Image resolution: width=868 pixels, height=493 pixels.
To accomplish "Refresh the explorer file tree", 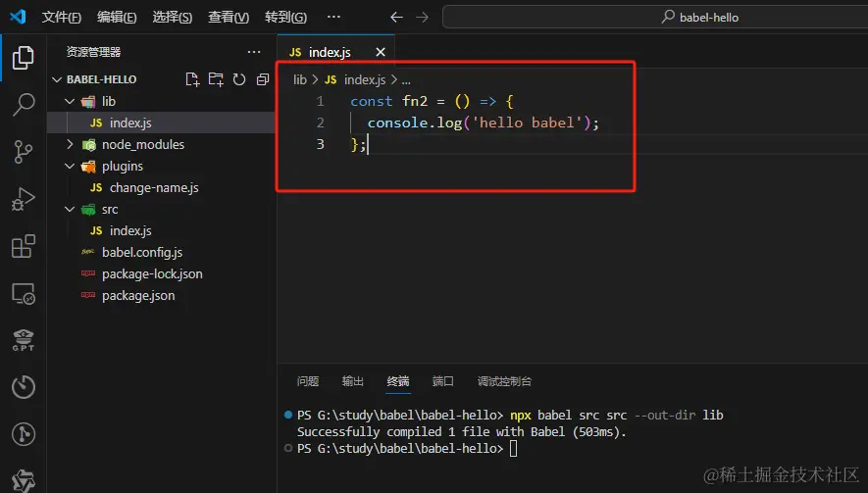I will click(239, 79).
